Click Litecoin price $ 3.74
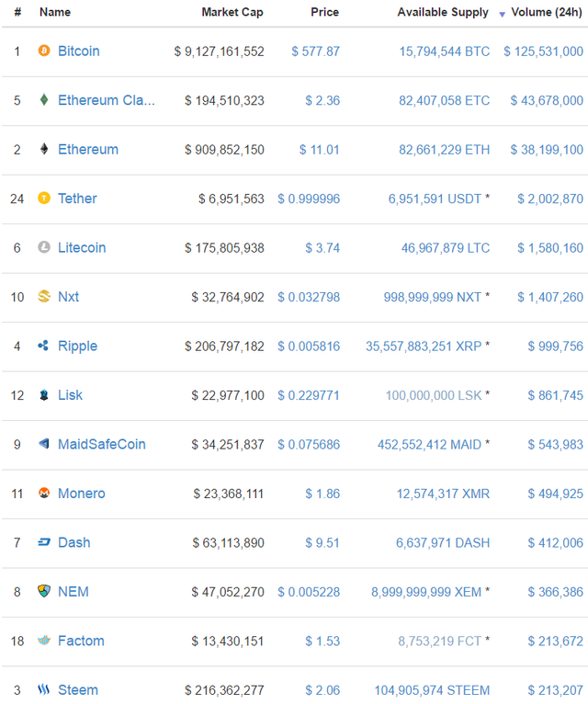588x704 pixels. point(322,248)
